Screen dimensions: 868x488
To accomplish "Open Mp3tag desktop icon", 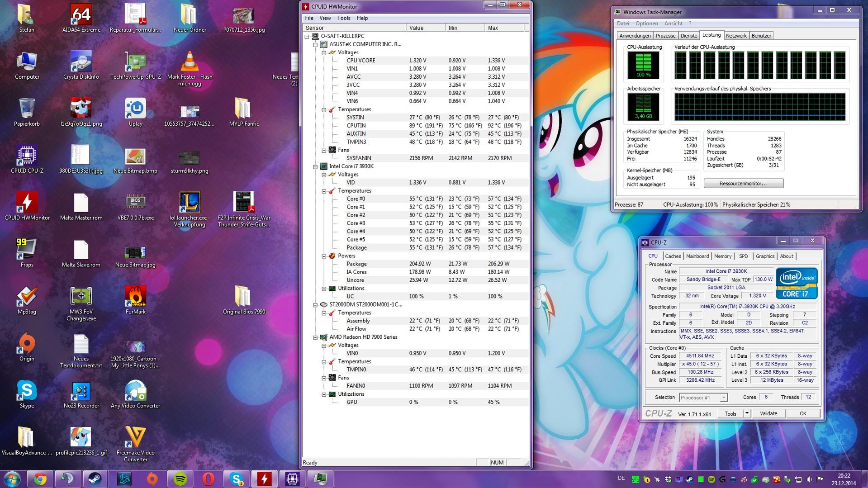I will (x=27, y=300).
